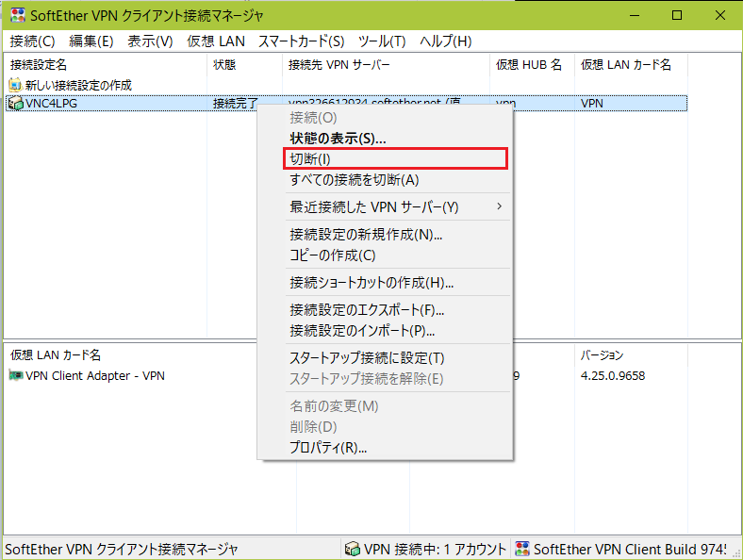Click the VPN card name cell of VNC4LPG

pos(592,104)
